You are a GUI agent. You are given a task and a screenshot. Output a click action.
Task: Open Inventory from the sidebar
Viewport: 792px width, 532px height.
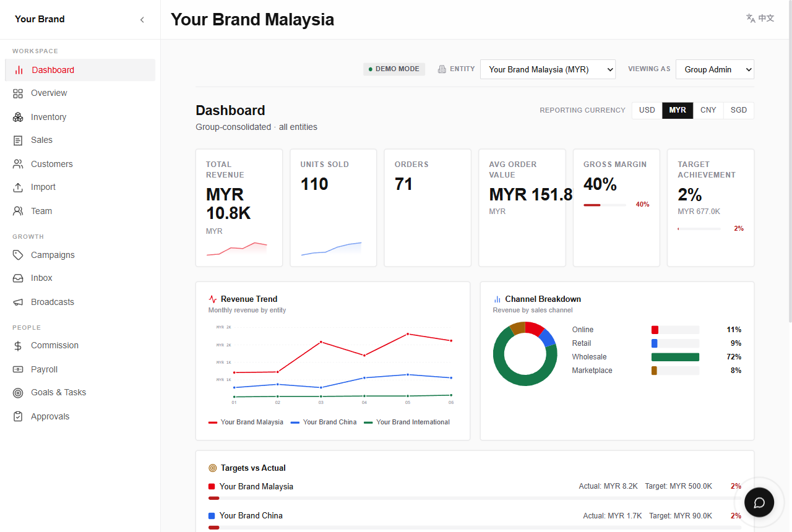coord(80,117)
